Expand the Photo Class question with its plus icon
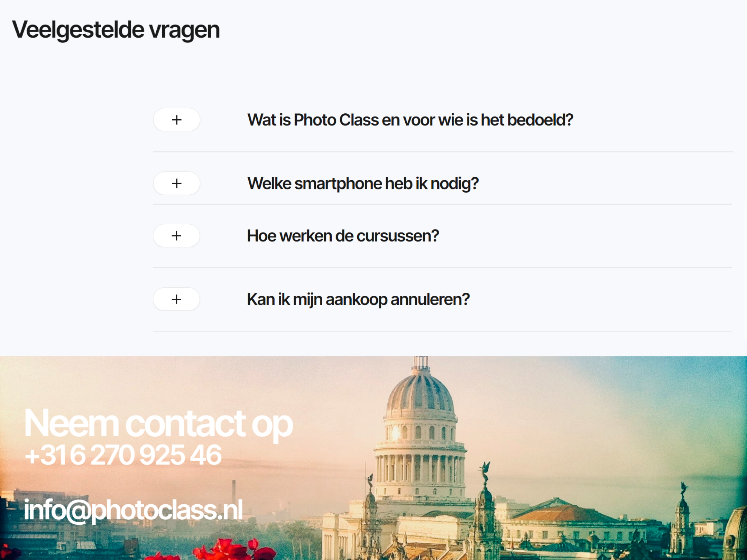 [176, 120]
